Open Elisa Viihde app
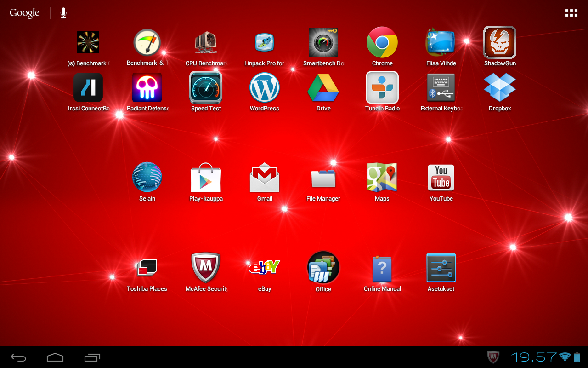The image size is (588, 368). tap(441, 43)
